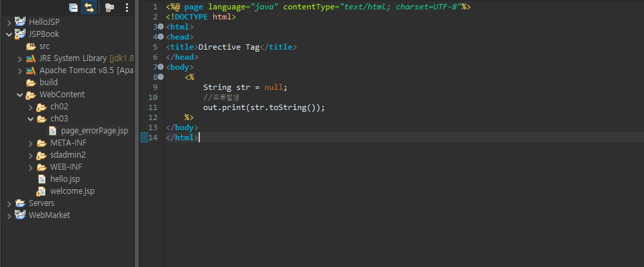Screen dimensions: 644x267
Task: Click the META-INF folder icon
Action: (42, 143)
